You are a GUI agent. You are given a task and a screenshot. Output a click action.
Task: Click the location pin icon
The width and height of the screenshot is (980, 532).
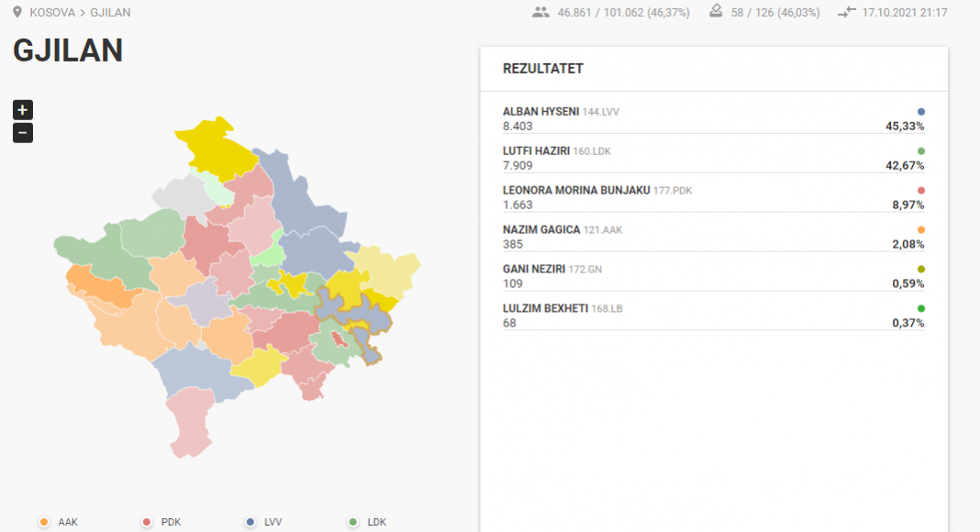pyautogui.click(x=17, y=12)
